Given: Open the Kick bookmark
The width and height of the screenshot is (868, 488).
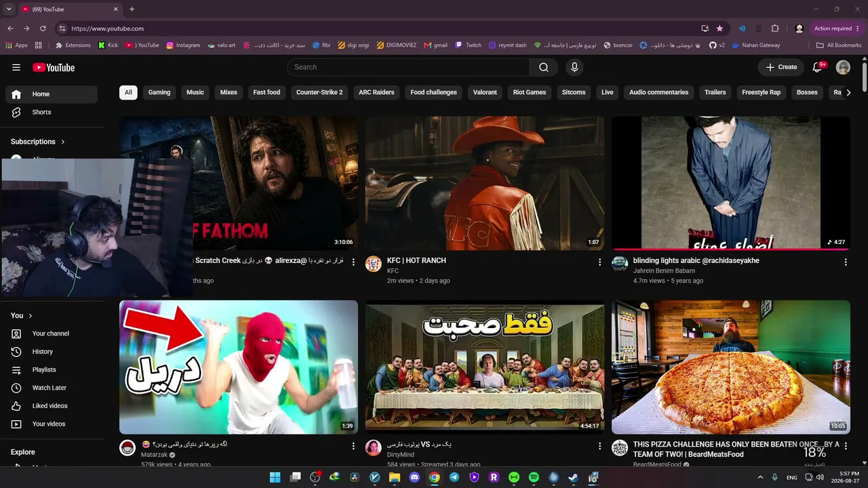Looking at the screenshot, I should [x=108, y=45].
